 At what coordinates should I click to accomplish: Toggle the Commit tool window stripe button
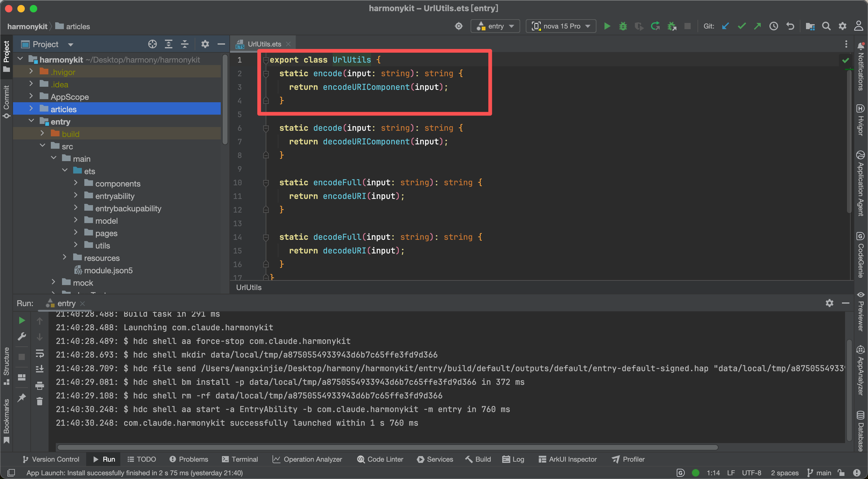tap(7, 102)
